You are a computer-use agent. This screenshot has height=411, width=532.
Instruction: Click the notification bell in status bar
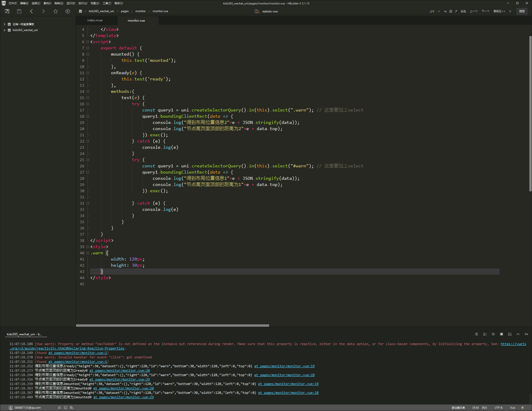click(523, 408)
